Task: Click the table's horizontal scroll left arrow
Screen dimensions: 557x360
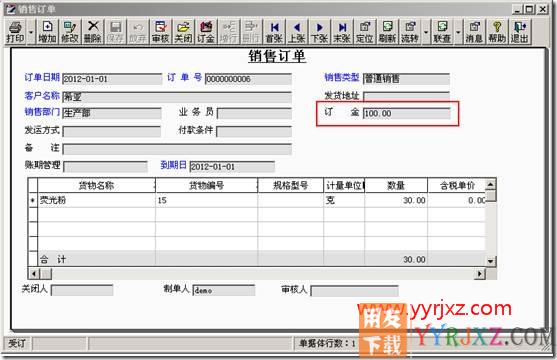Action: click(x=34, y=274)
